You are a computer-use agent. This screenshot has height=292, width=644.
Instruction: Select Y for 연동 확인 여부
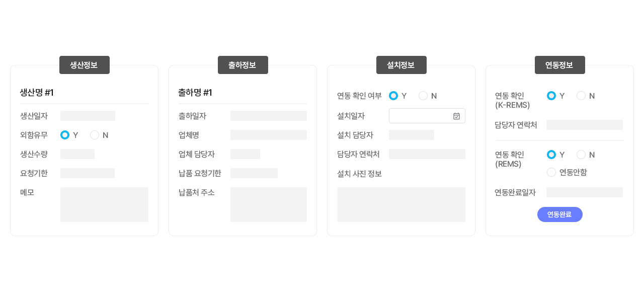[393, 96]
